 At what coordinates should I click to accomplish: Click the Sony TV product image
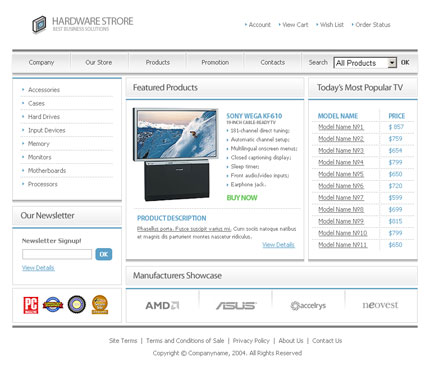tap(175, 154)
